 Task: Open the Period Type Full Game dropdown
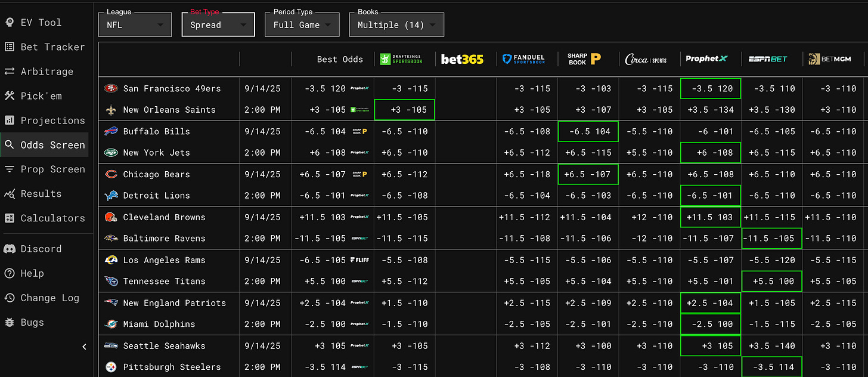302,24
